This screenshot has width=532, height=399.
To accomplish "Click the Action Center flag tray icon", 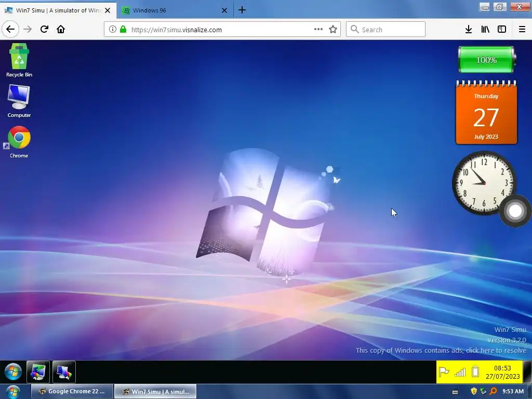I will coord(444,372).
